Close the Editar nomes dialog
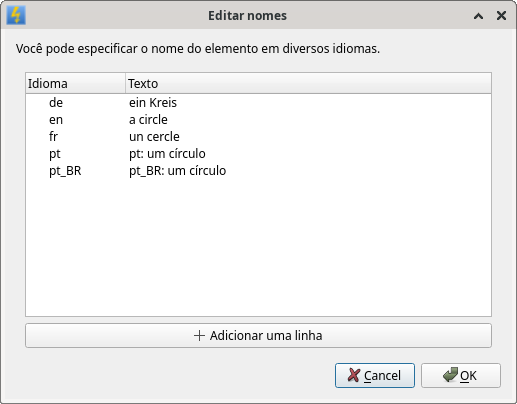Viewport: 517px width, 404px height. (x=501, y=15)
